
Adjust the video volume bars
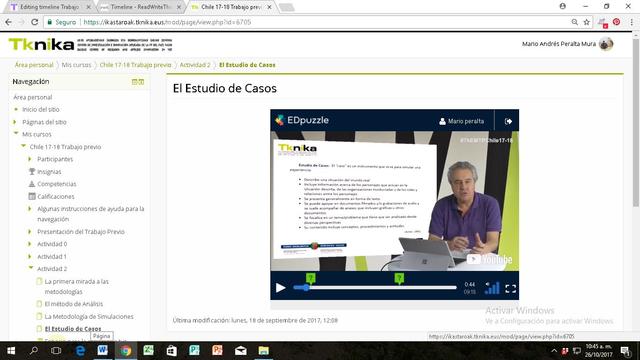pyautogui.click(x=492, y=288)
